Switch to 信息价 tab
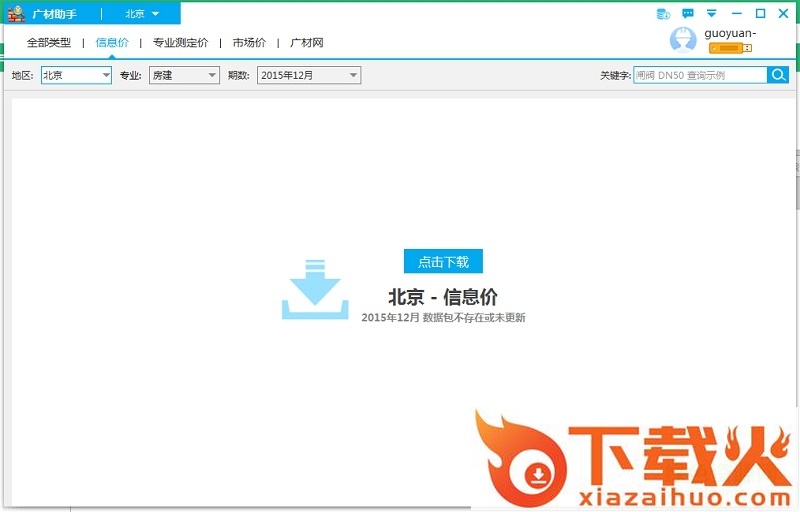Screen dimensions: 800x512 point(112,42)
